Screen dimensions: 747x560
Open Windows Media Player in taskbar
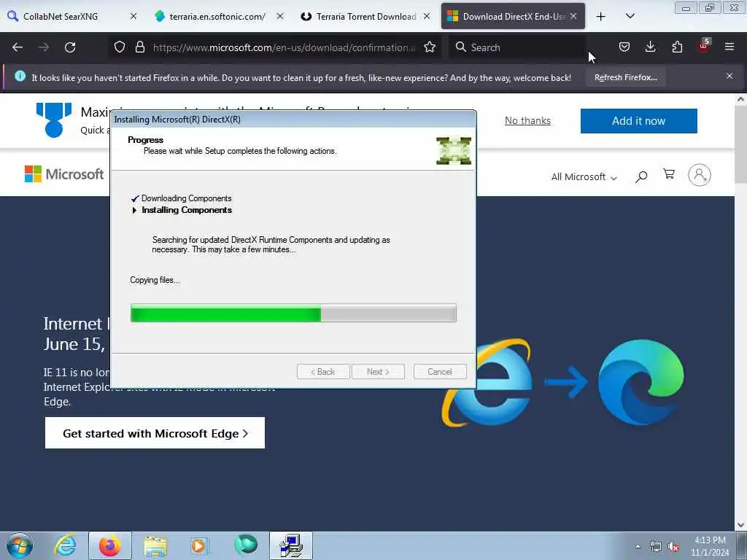(x=199, y=545)
